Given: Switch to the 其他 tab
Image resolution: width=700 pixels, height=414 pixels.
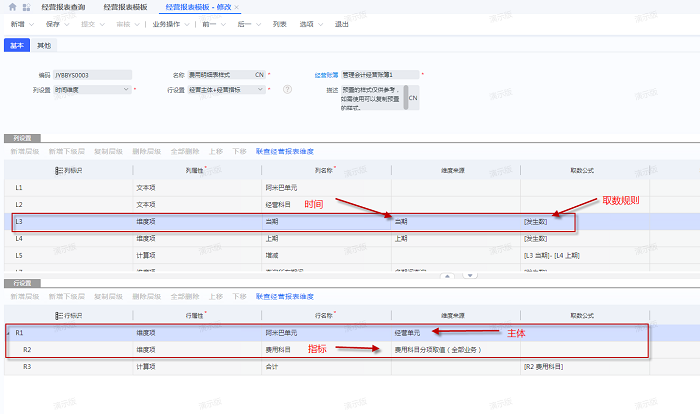Looking at the screenshot, I should (44, 45).
